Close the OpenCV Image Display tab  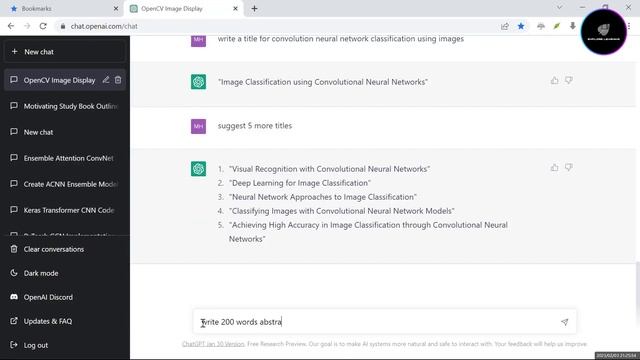click(x=235, y=9)
